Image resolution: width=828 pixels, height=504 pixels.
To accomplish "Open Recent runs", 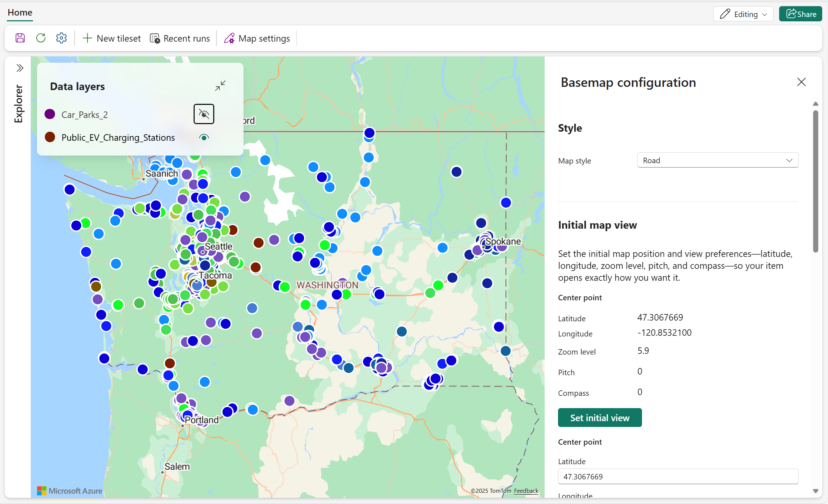I will click(180, 38).
